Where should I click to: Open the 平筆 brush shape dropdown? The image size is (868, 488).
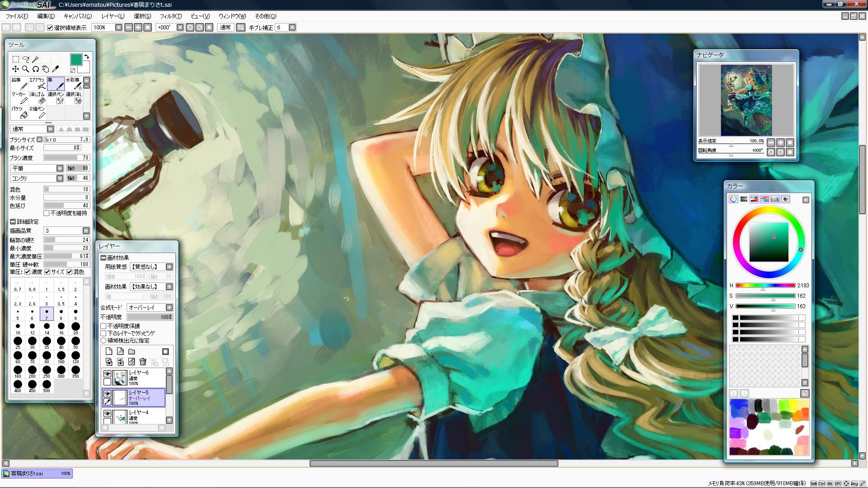(37, 168)
